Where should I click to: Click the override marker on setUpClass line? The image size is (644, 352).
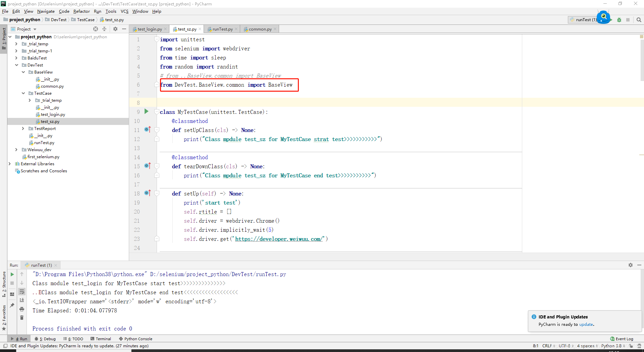click(x=148, y=130)
